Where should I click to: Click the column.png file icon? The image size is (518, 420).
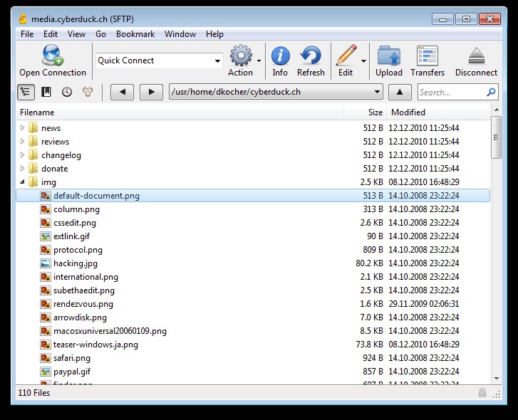click(46, 209)
